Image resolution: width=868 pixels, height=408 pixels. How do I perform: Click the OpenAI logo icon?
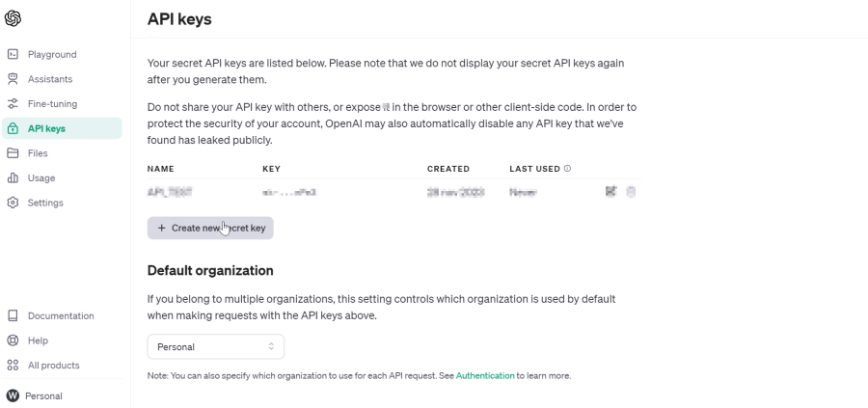(13, 18)
